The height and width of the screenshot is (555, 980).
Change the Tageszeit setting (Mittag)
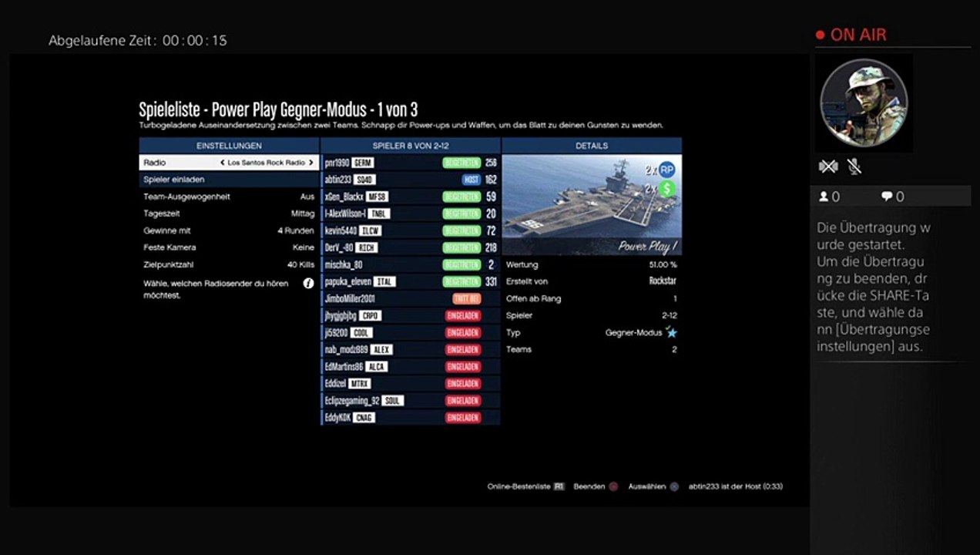pyautogui.click(x=229, y=214)
